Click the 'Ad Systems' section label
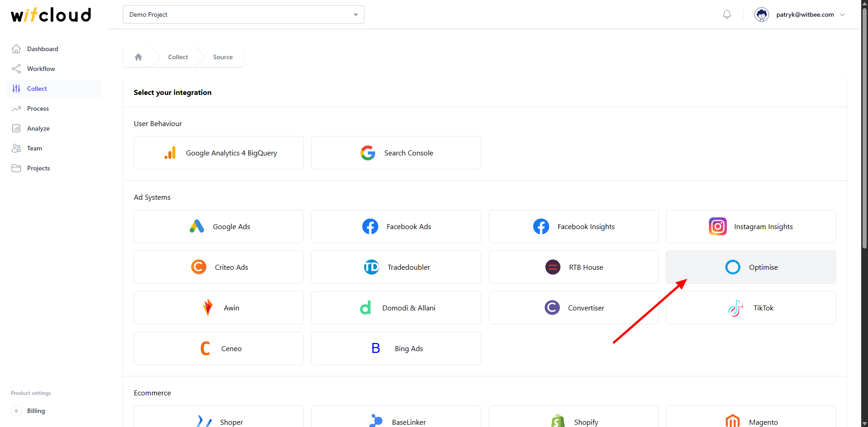This screenshot has width=868, height=427. coord(152,197)
